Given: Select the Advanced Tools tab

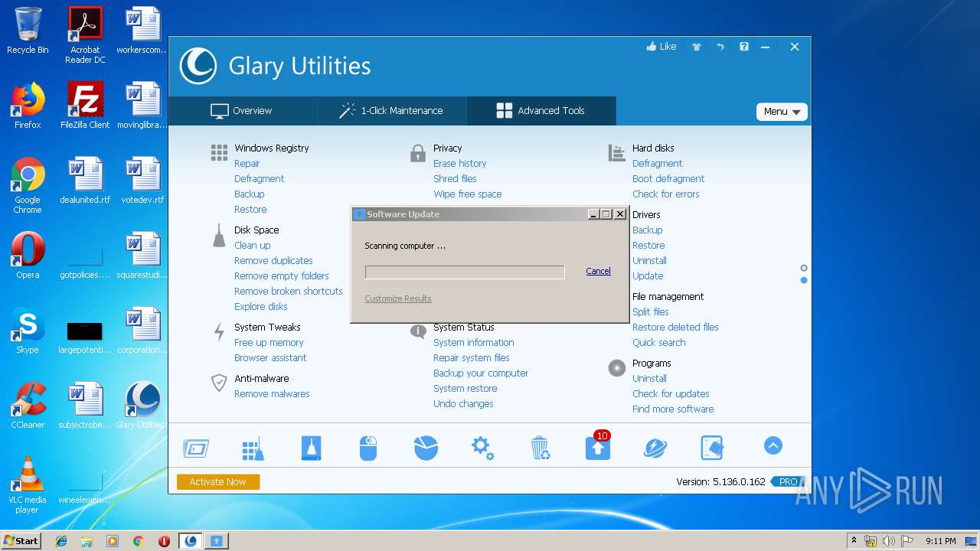Looking at the screenshot, I should click(x=541, y=111).
